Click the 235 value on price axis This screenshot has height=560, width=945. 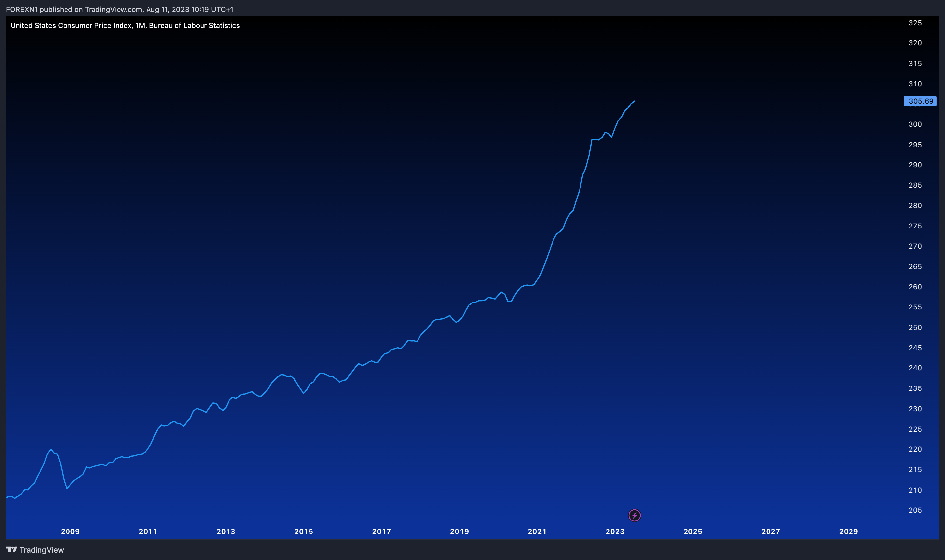coord(915,388)
